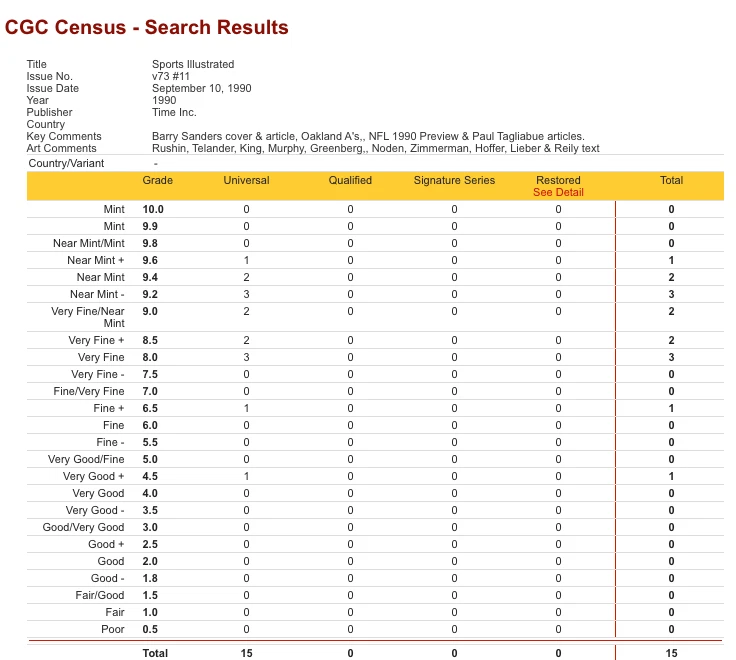Click the Restored column header
Screen dimensions: 736x660
pos(558,180)
